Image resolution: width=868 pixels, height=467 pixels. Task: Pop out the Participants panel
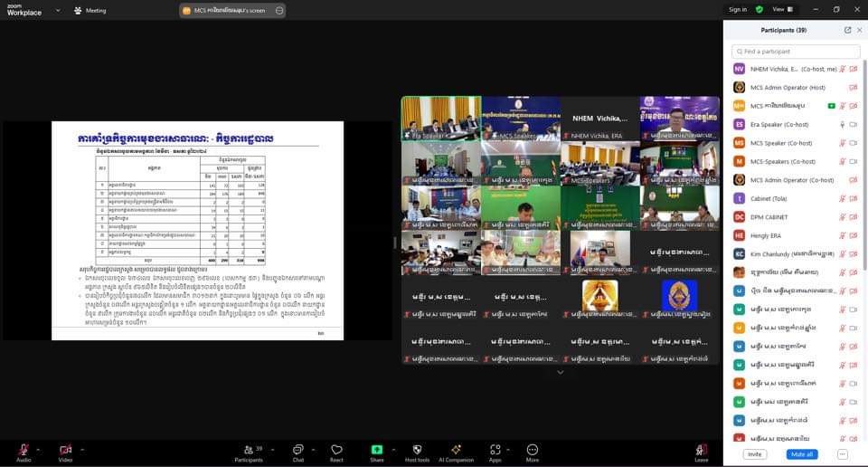[847, 30]
